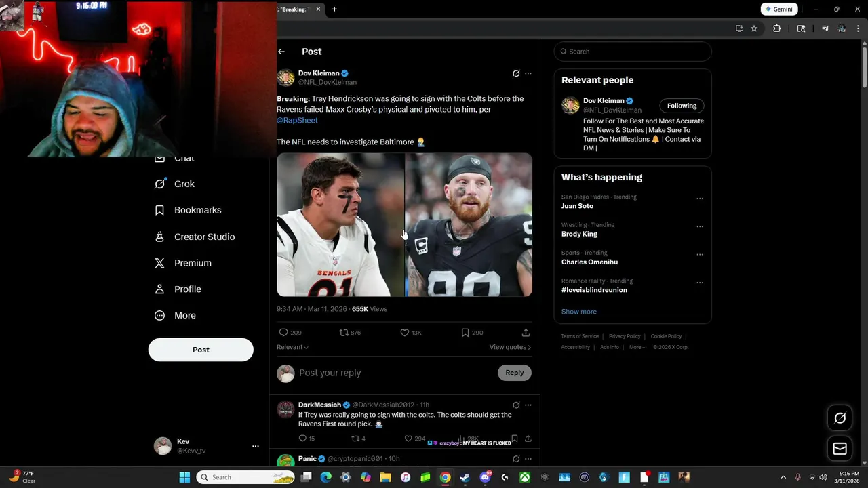Repost the tweet with 876 reposts
Screen dimensions: 868x488
[x=344, y=333]
